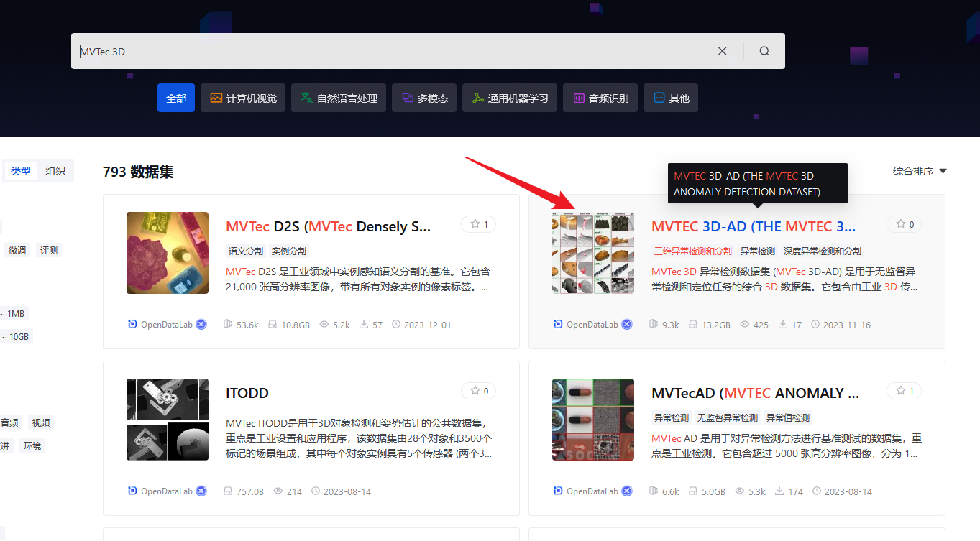Click the 语义分割 tag
980x541 pixels.
[246, 251]
